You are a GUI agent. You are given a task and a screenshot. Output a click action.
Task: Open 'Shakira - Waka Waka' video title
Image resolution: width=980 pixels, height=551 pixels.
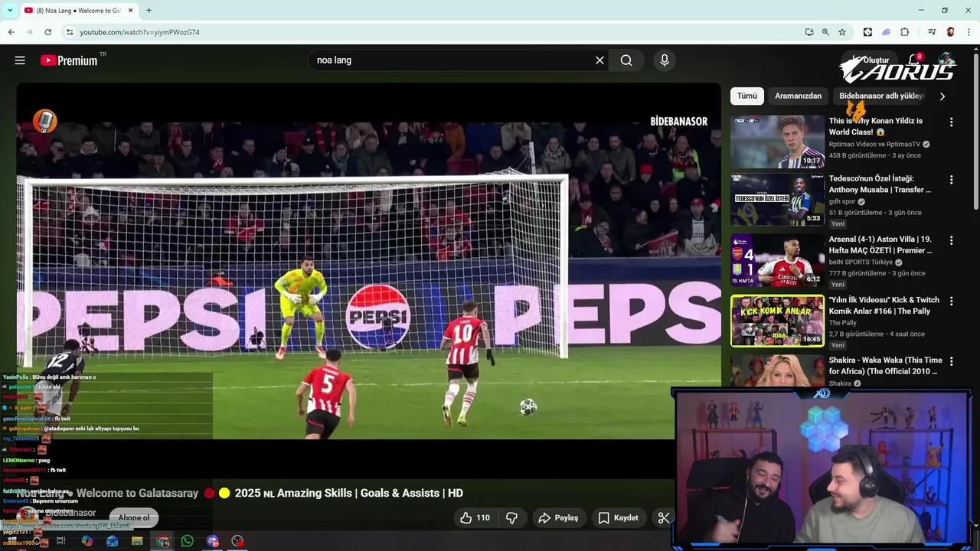point(885,366)
